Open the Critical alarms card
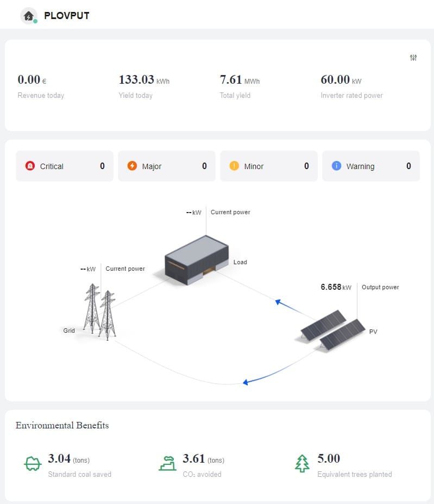 (65, 166)
